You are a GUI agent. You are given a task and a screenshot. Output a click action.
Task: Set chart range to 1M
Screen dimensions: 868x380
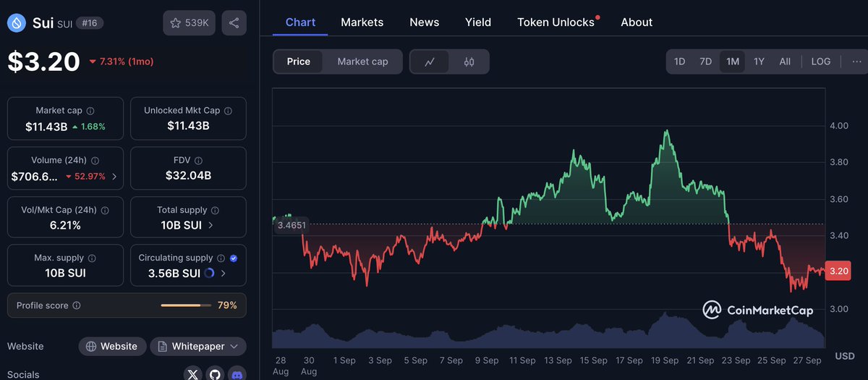coord(733,62)
